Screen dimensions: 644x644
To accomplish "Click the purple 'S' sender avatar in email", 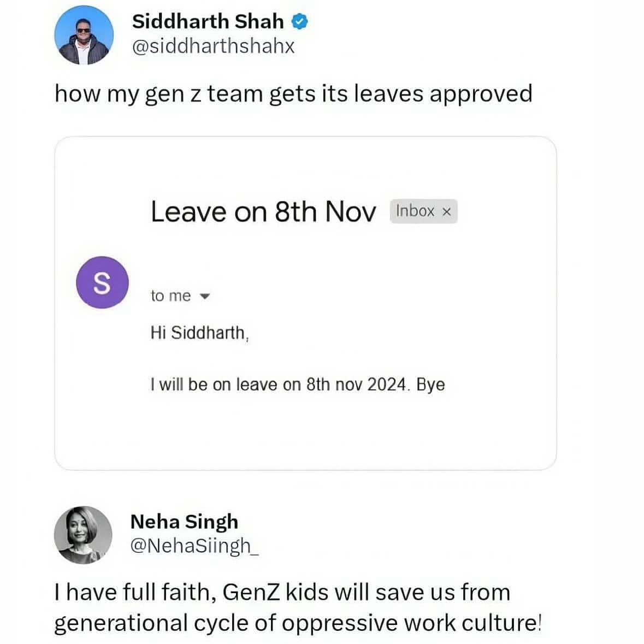I will coord(102,281).
